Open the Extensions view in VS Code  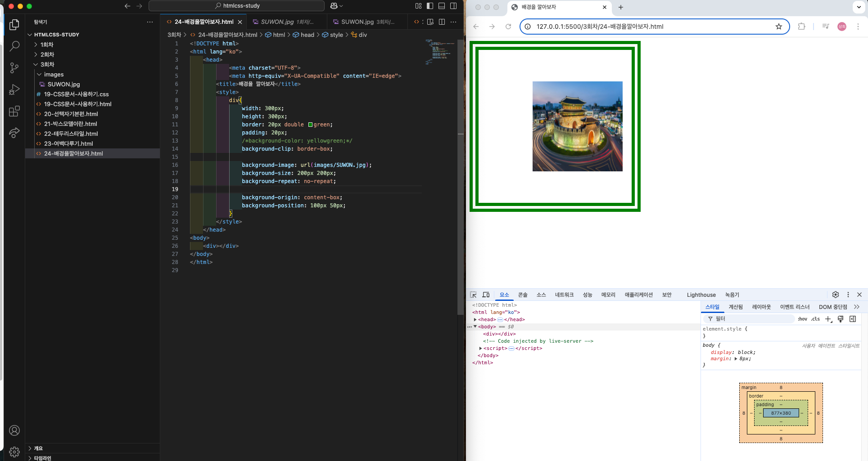tap(14, 111)
